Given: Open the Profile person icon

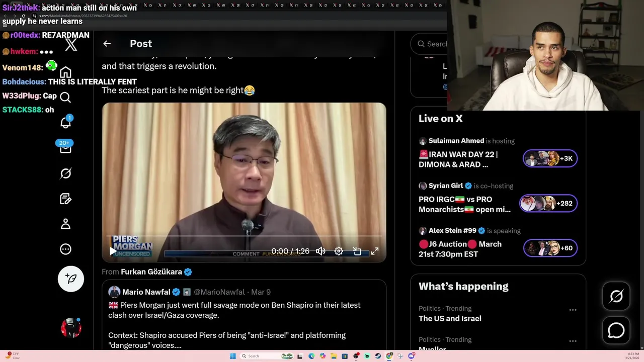Looking at the screenshot, I should pos(65,224).
